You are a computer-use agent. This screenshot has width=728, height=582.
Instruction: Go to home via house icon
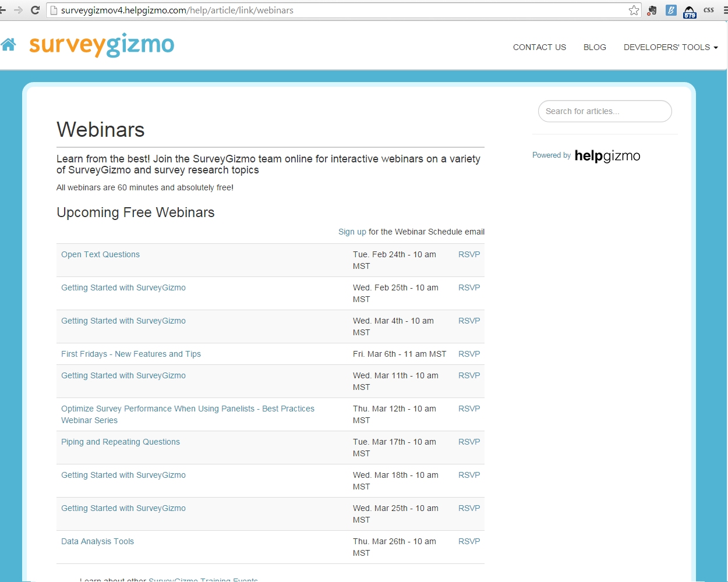tap(8, 44)
